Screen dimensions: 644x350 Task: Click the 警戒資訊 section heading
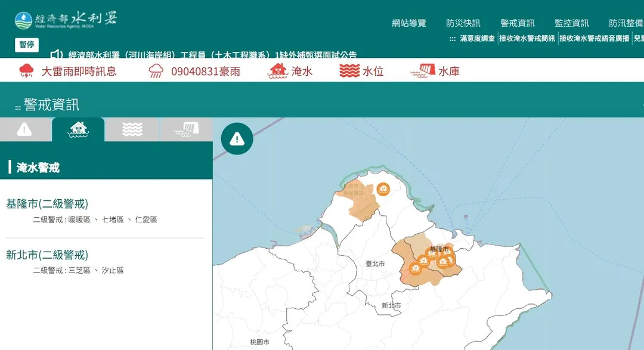coord(51,105)
